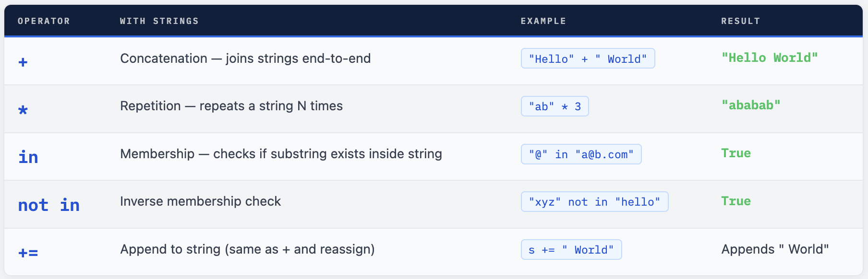The width and height of the screenshot is (868, 279).
Task: Click the Appends " World" result text
Action: tap(774, 249)
